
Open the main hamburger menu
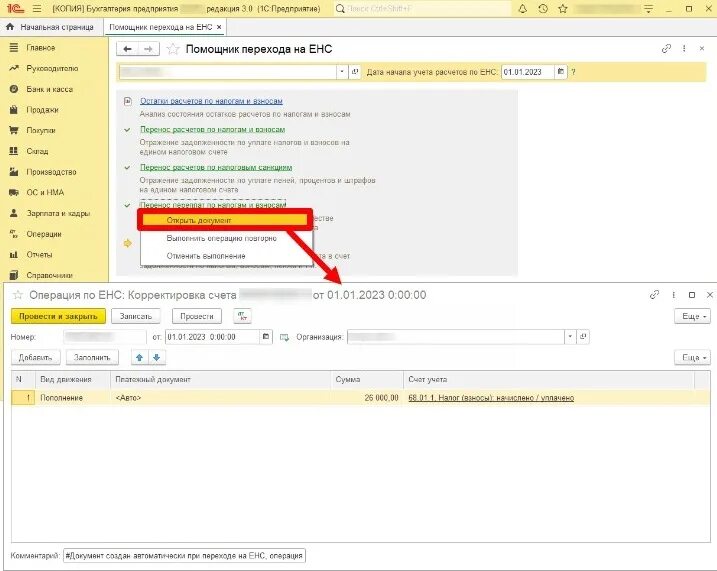(37, 9)
